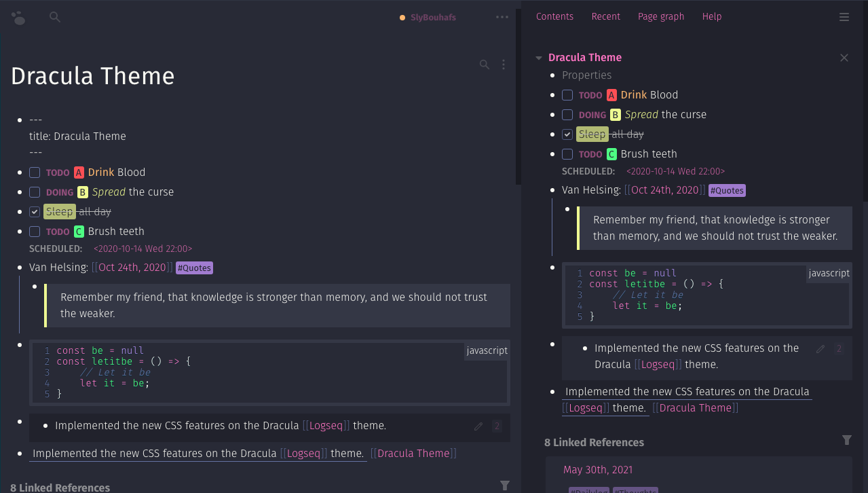Click the DOING marker on Spread the curse
Screen dimensions: 868x493
coord(60,192)
